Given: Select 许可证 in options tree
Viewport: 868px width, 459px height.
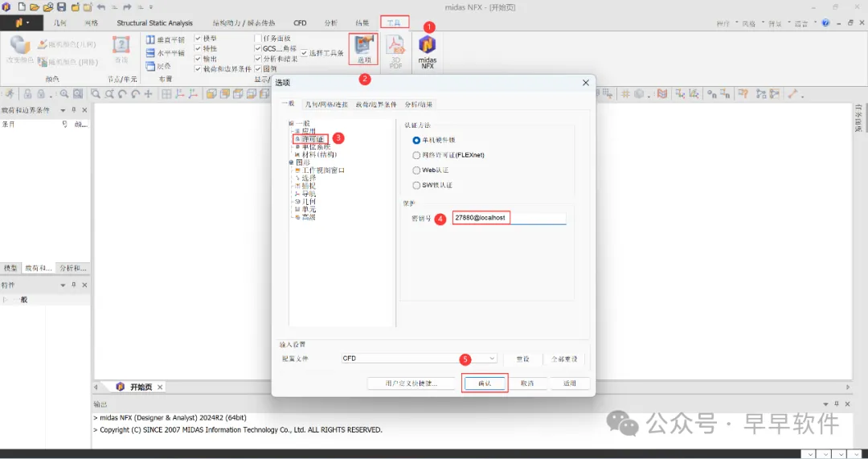Looking at the screenshot, I should point(312,139).
